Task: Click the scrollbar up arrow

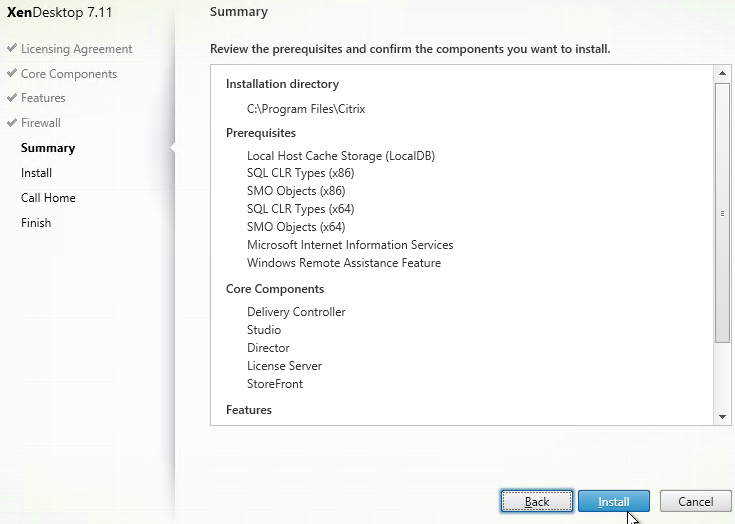Action: tap(722, 73)
